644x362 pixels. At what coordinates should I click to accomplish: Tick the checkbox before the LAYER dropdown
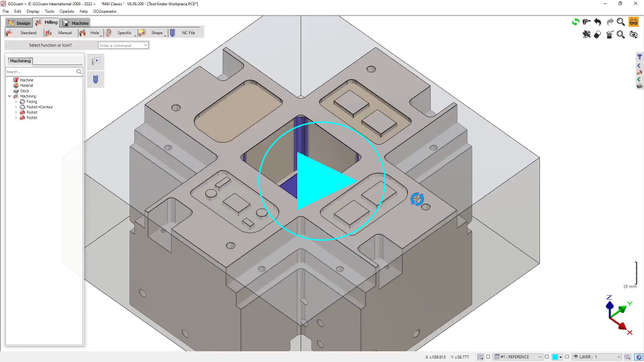click(x=567, y=357)
